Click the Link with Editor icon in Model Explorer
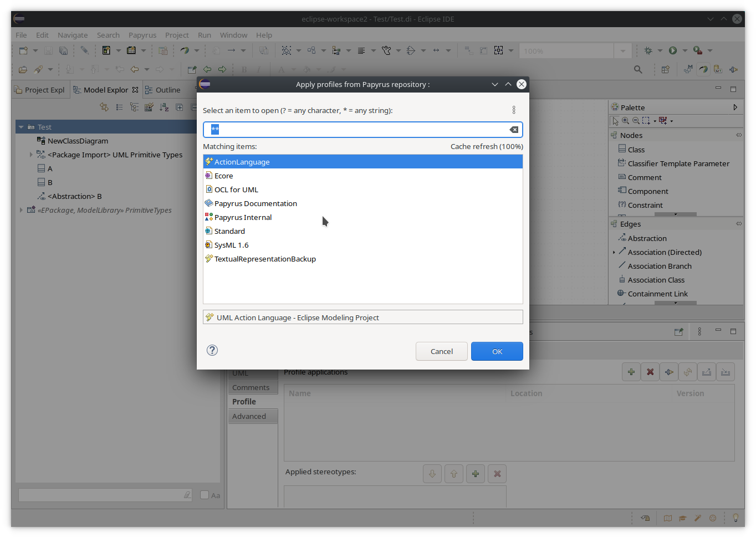 pos(104,107)
